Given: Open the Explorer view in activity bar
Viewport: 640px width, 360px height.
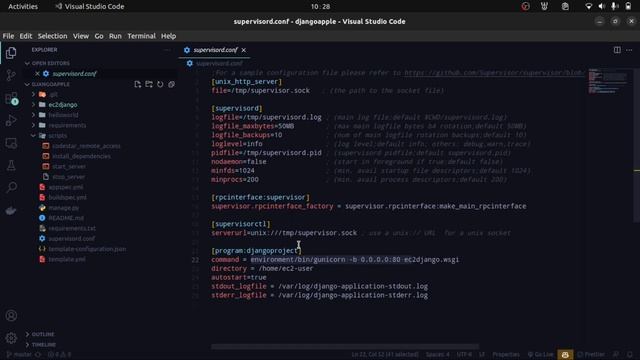Looking at the screenshot, I should [11, 53].
